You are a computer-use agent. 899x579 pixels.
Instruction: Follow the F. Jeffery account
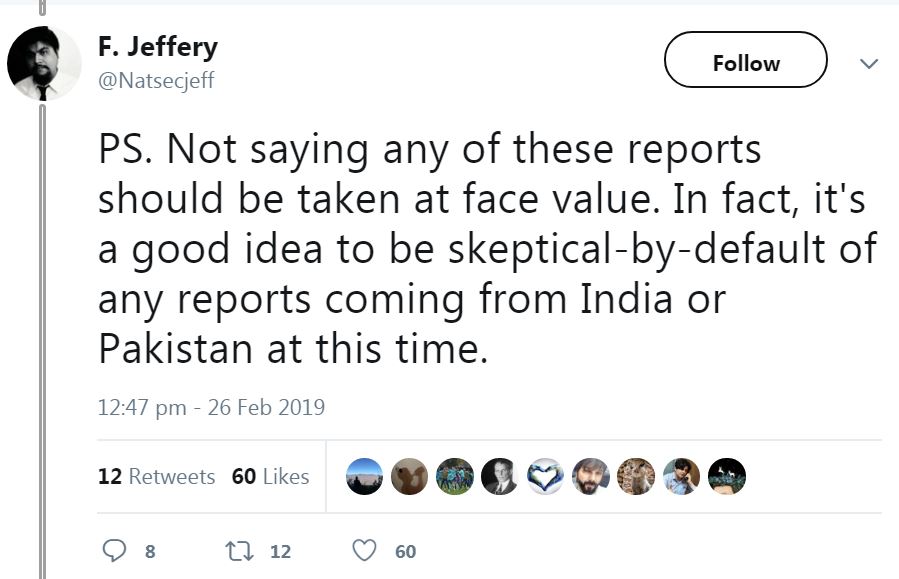pyautogui.click(x=746, y=63)
